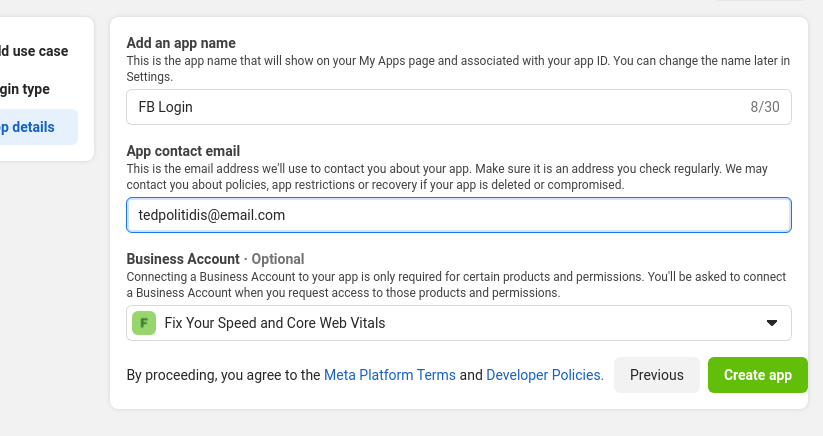Click the app name input field

point(459,107)
